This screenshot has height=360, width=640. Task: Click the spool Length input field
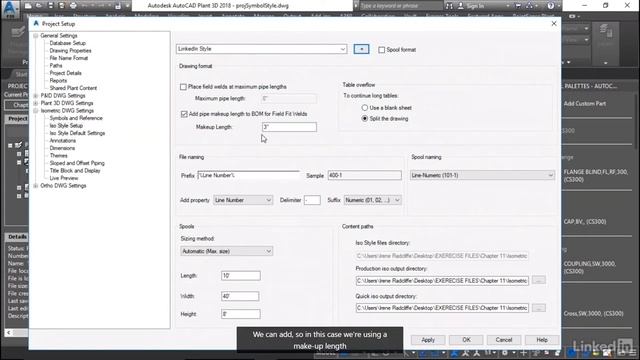[240, 276]
